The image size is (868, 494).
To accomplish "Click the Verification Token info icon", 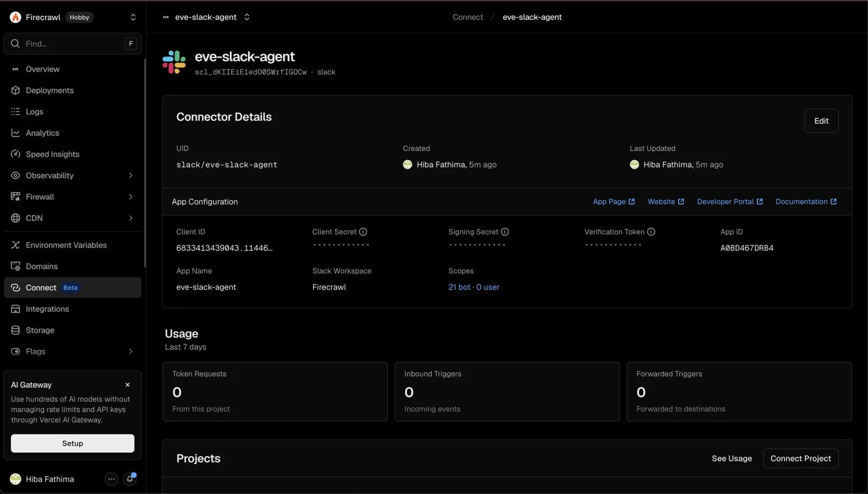I will click(652, 232).
